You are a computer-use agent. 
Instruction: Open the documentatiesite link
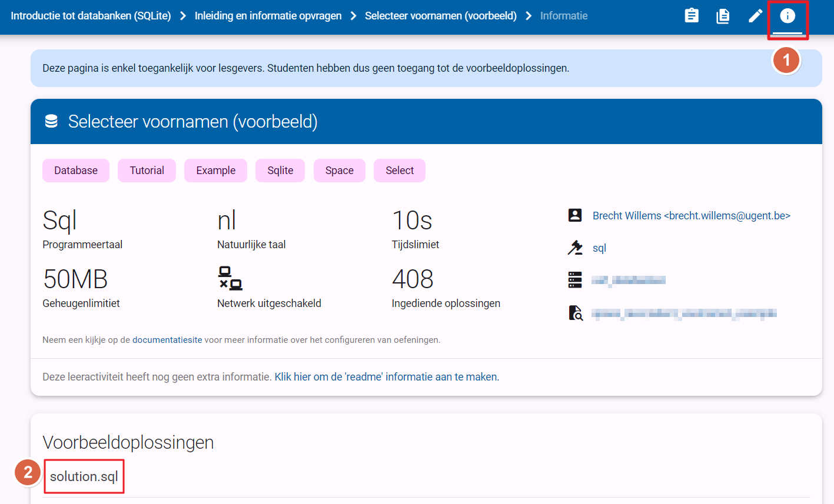click(167, 340)
